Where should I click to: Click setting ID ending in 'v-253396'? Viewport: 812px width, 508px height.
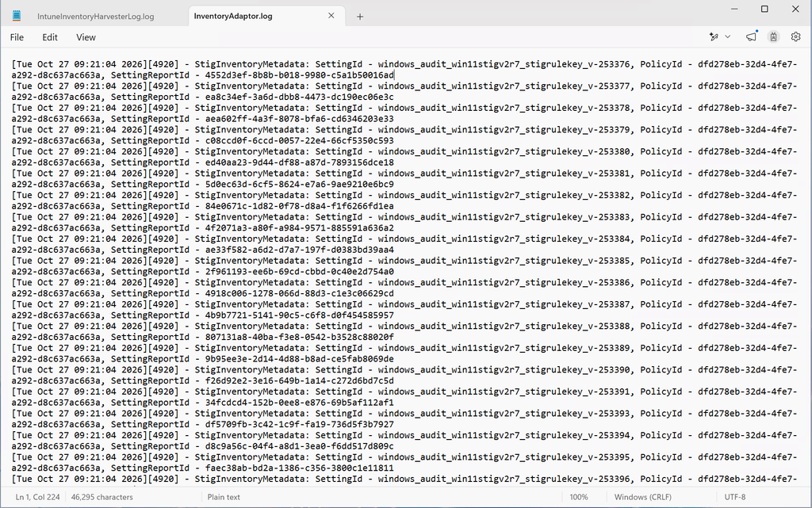(x=504, y=479)
